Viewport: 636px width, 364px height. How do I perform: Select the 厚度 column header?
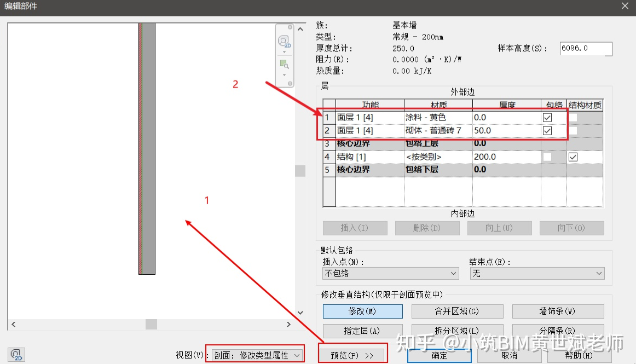(507, 105)
